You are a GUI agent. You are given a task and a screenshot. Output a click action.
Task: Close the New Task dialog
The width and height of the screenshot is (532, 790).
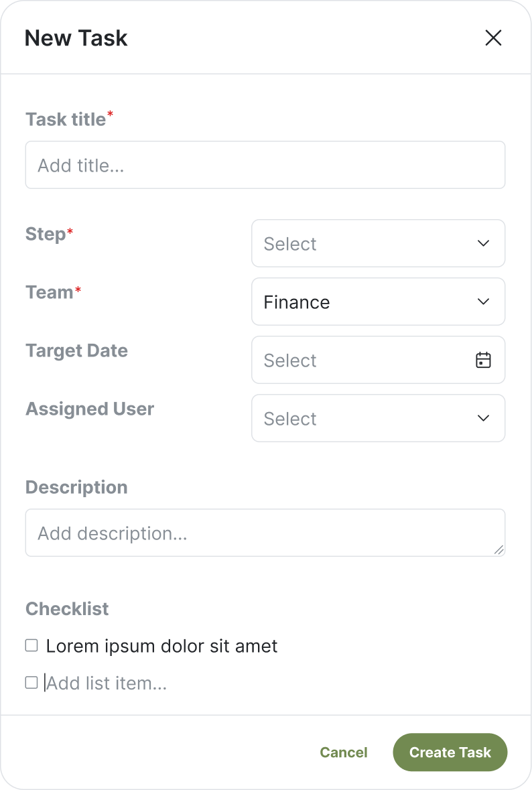tap(493, 38)
